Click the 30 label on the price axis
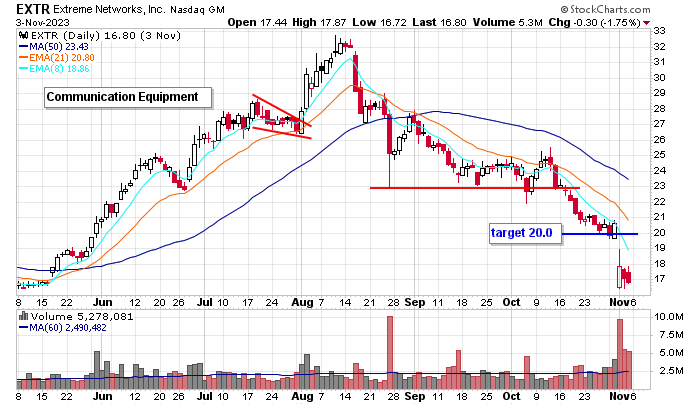 659,77
